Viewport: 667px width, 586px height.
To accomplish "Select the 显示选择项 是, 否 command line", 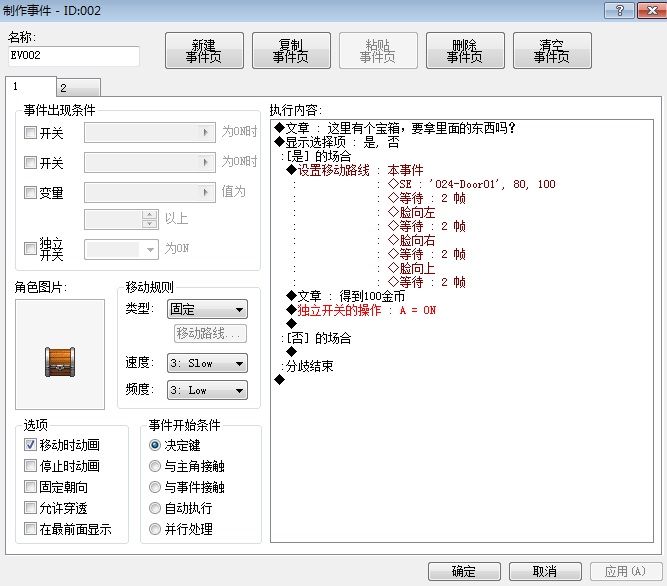I will (337, 142).
